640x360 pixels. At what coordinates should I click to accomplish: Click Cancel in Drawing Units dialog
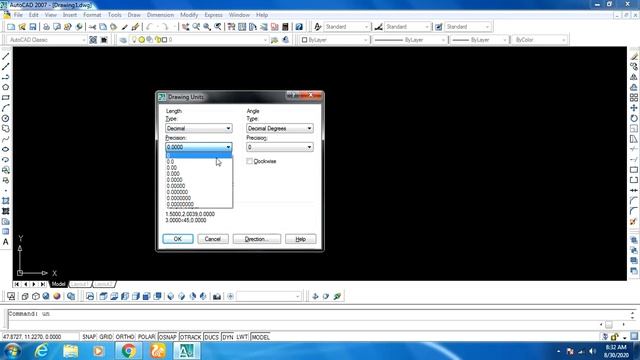pos(213,239)
